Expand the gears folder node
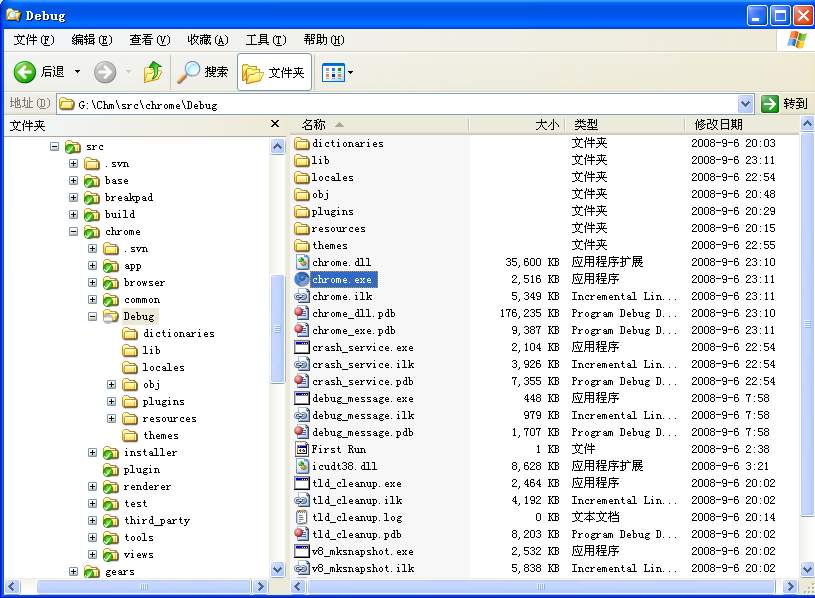815x598 pixels. [75, 571]
